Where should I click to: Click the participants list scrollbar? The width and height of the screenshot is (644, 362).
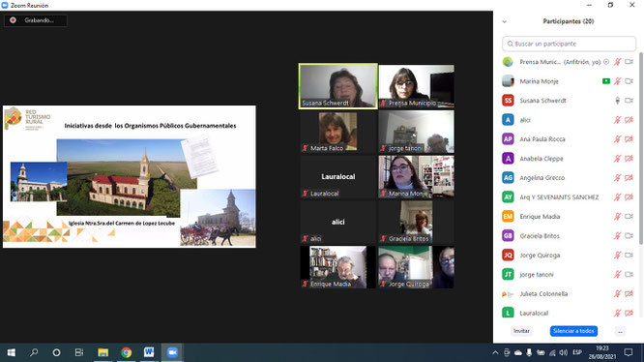click(641, 149)
